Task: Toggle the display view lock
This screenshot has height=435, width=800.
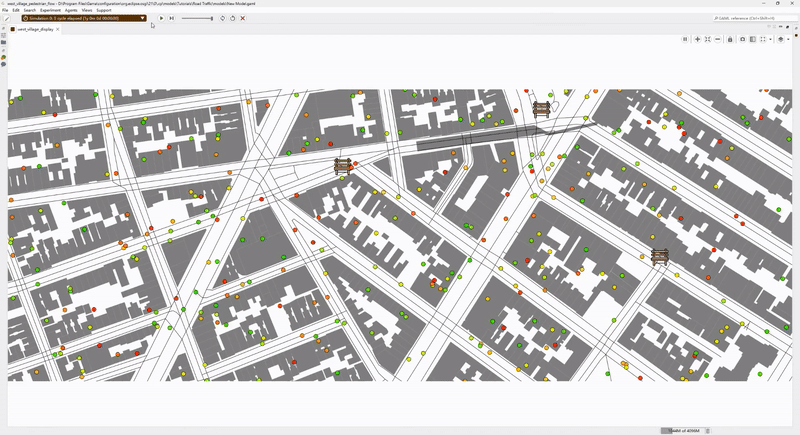Action: point(730,39)
